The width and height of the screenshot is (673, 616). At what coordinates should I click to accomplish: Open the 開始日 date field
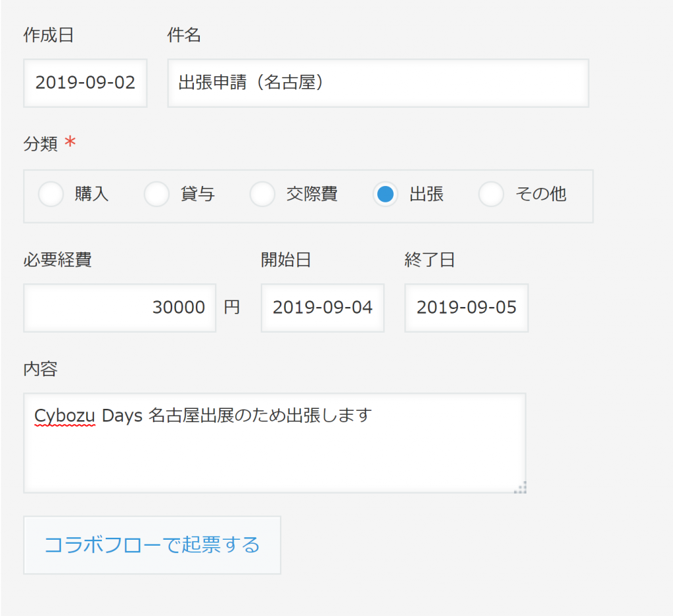tap(323, 308)
